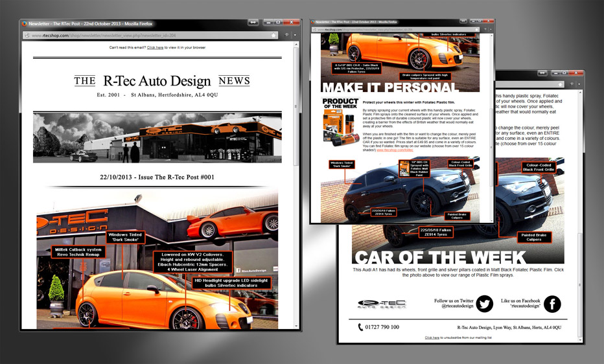Click the phone icon beside 01727 790 100
The height and width of the screenshot is (364, 604).
tap(360, 327)
